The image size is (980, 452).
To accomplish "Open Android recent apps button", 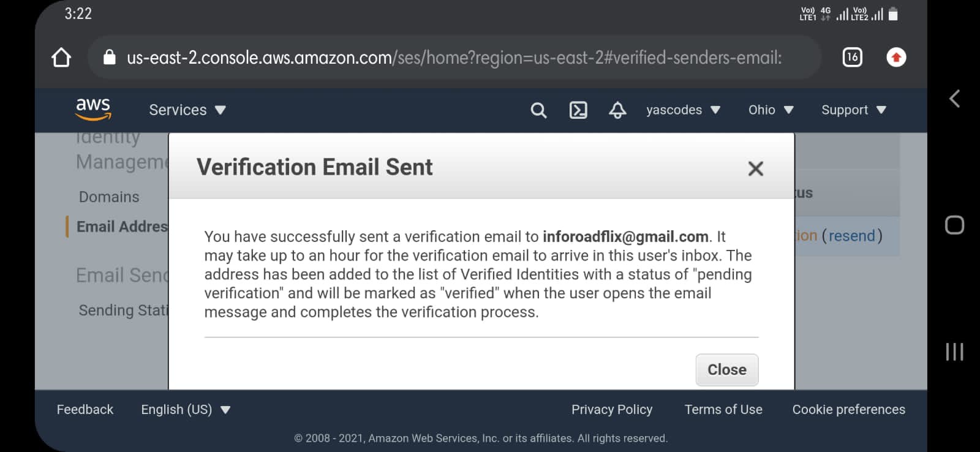I will pos(954,352).
